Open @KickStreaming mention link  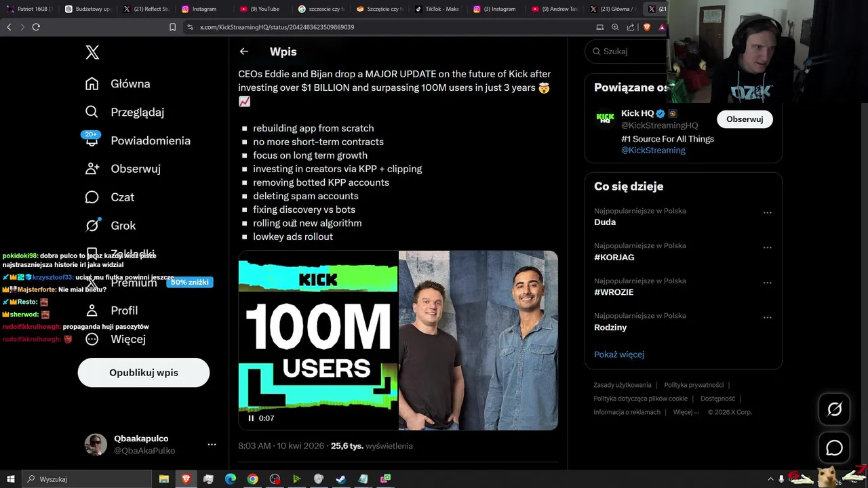pyautogui.click(x=653, y=150)
